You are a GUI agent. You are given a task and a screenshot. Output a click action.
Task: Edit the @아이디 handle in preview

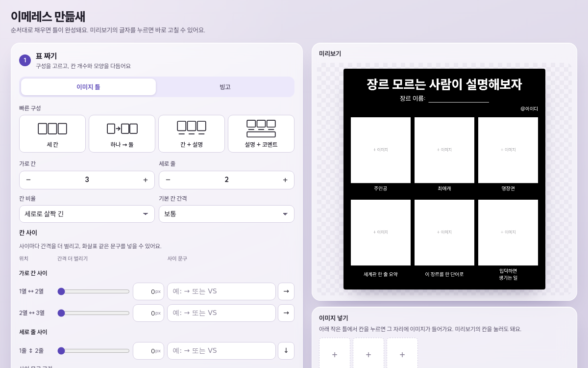[x=529, y=109]
